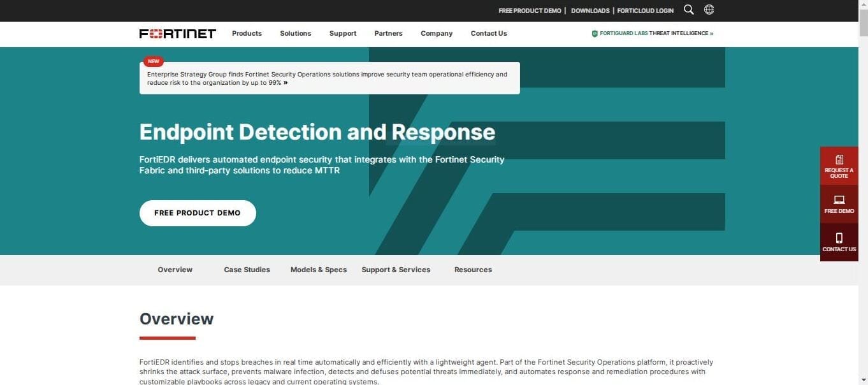Click the FortiGuard Labs shield icon
Screen dimensions: 868x385
click(595, 33)
